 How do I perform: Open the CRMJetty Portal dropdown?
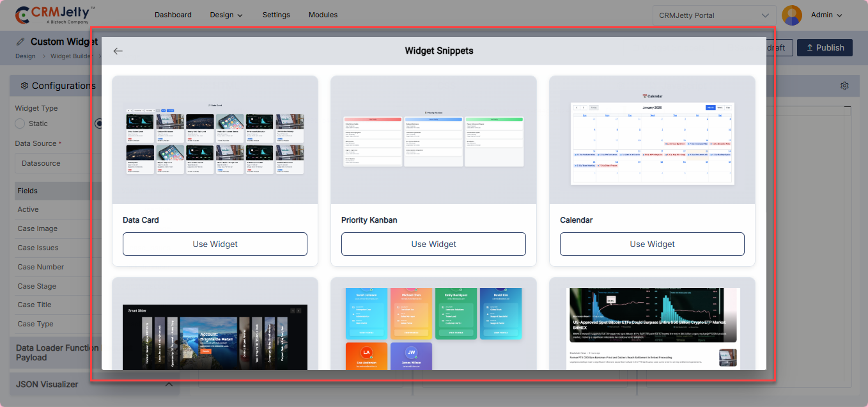pos(714,15)
